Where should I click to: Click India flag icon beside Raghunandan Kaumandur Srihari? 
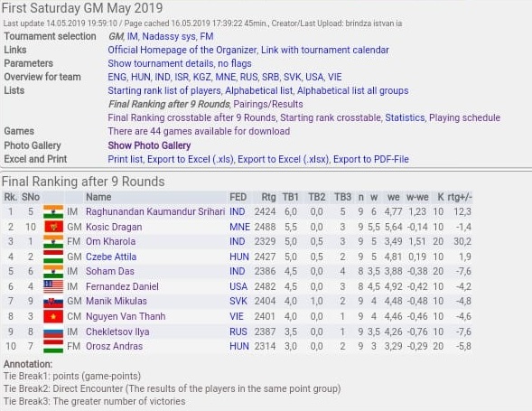point(53,211)
